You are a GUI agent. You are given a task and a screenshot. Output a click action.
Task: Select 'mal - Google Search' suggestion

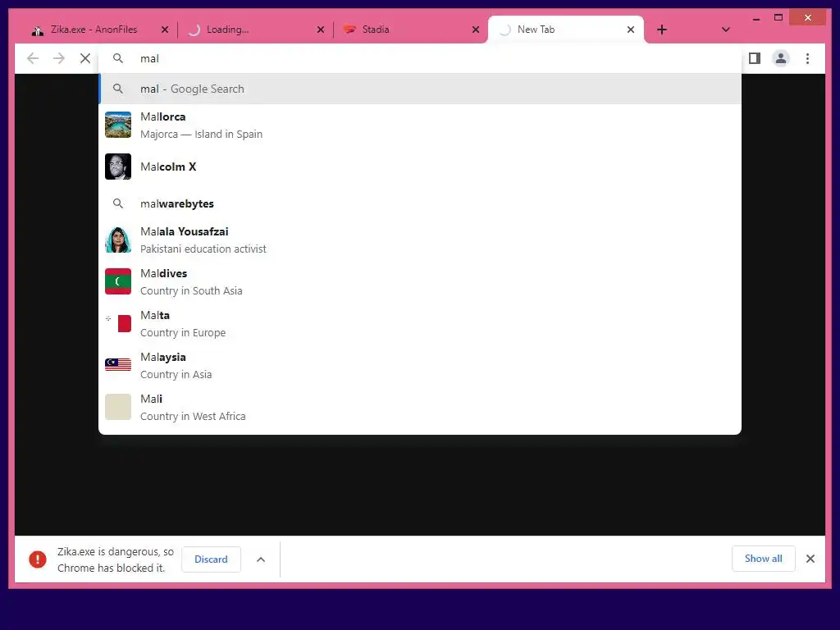421,89
